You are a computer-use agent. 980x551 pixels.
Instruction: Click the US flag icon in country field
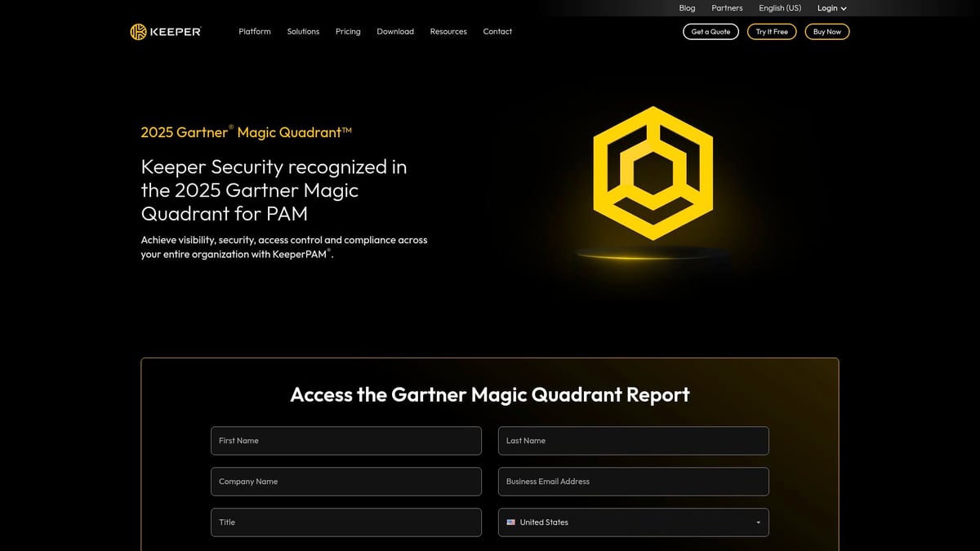click(511, 522)
